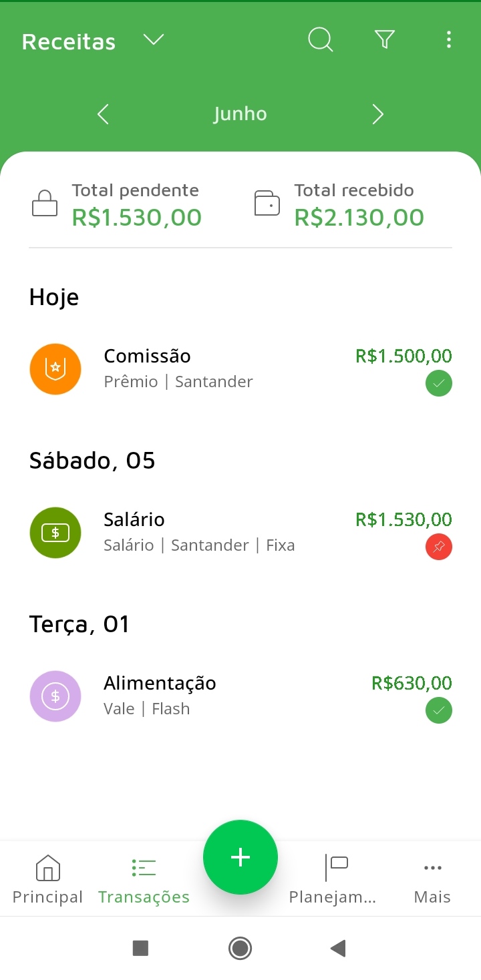Image resolution: width=481 pixels, height=980 pixels.
Task: Expand the Receitas dropdown chevron
Action: 154,41
